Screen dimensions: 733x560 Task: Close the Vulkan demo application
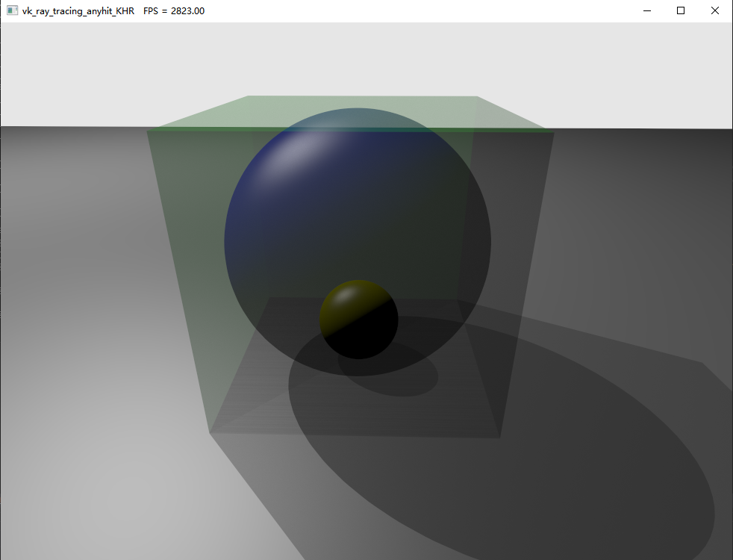tap(714, 10)
